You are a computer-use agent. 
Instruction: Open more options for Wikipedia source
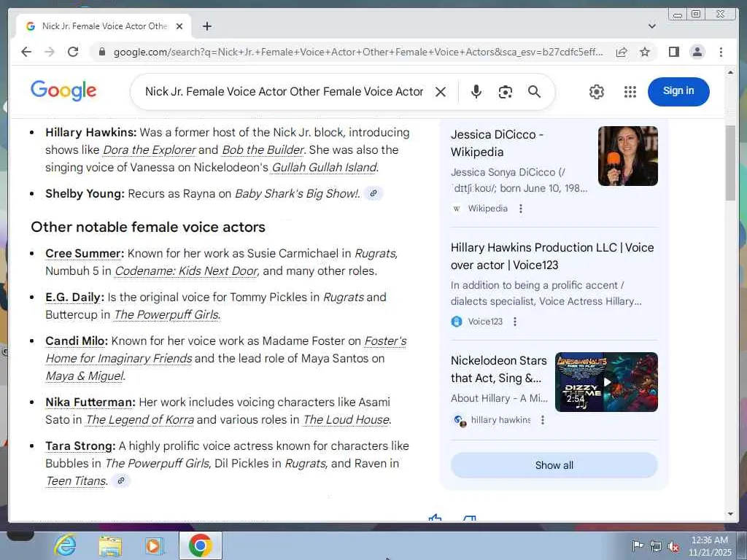[521, 209]
